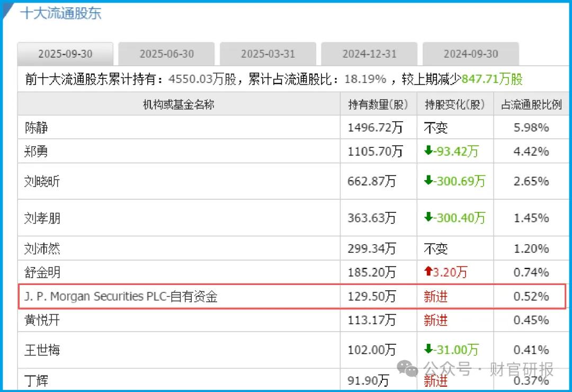Image resolution: width=572 pixels, height=392 pixels.
Task: Click the 持有数量(股) column header
Action: [378, 104]
